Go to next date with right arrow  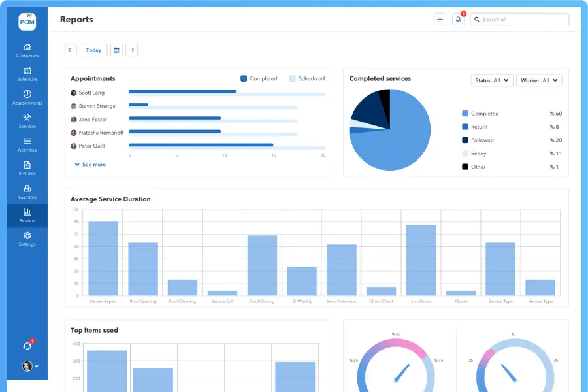pos(131,50)
